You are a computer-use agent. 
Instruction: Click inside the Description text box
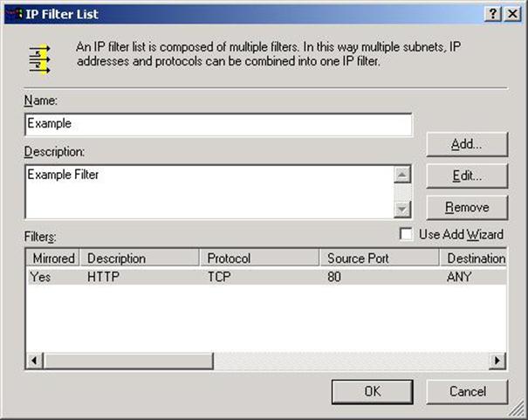pos(208,190)
